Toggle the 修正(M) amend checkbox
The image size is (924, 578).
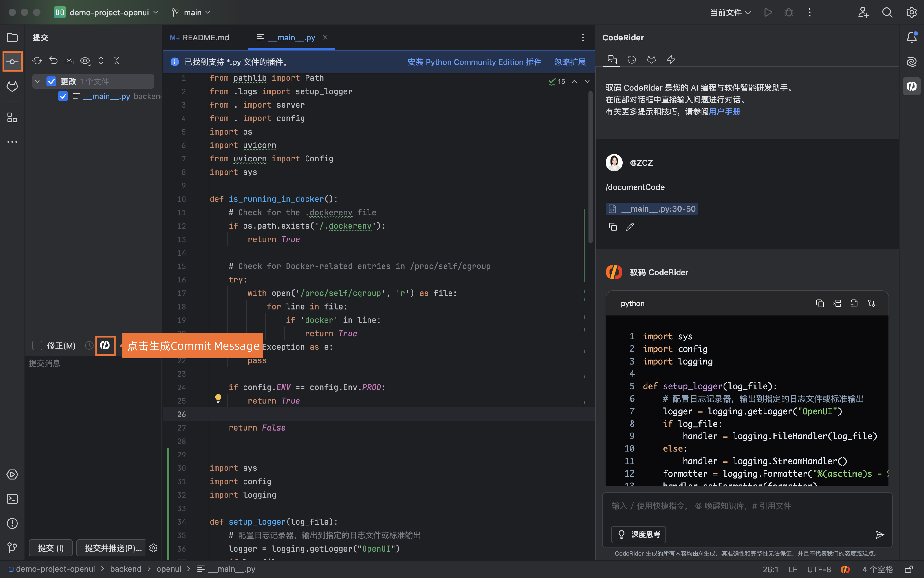(37, 346)
